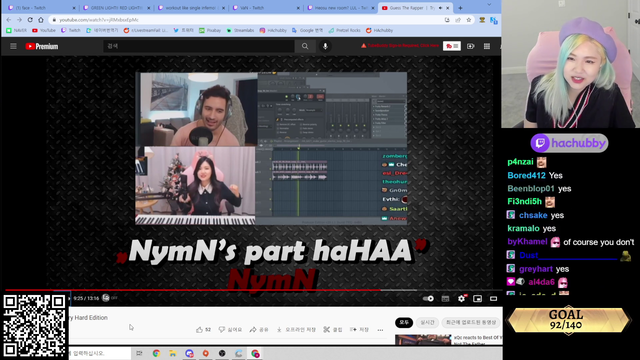The height and width of the screenshot is (360, 640).
Task: Open Windows Task View button
Action: tap(139, 353)
